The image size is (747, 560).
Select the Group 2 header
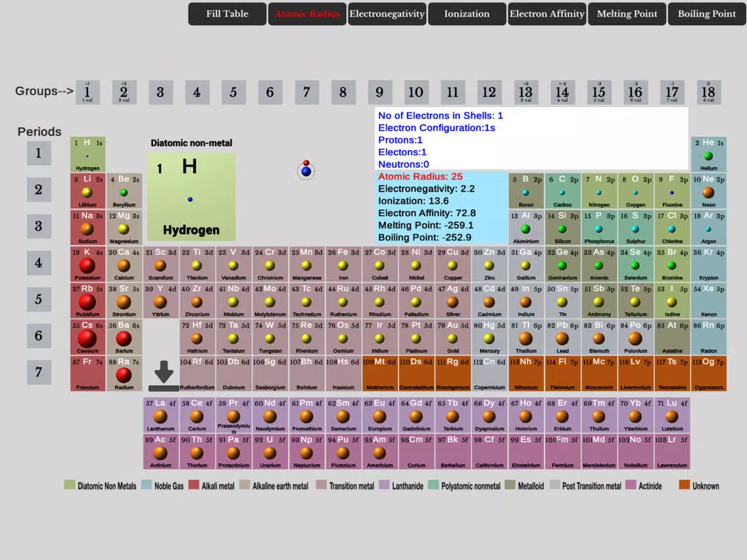[x=124, y=93]
